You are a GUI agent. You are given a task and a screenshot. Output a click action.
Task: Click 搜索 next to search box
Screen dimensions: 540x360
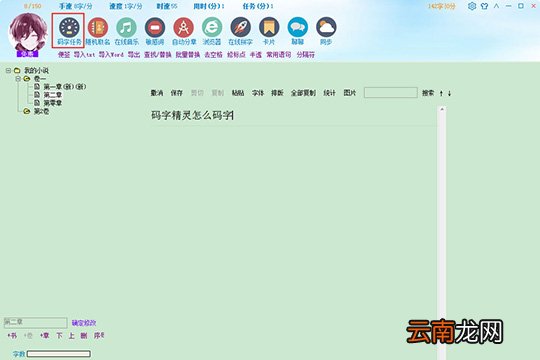(428, 93)
